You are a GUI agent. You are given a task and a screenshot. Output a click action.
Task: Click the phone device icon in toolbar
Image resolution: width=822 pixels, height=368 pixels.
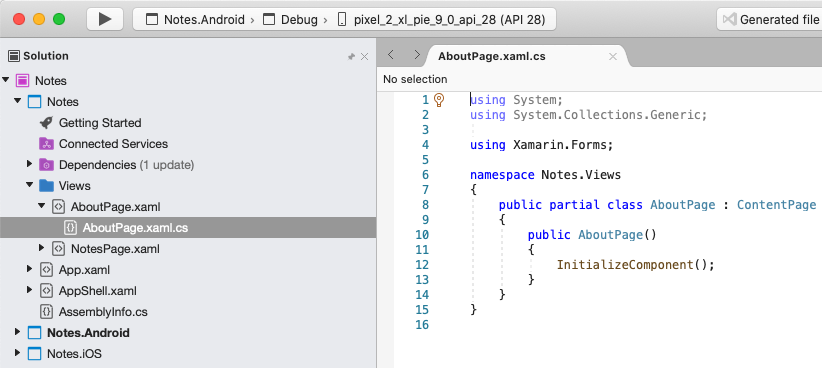(x=342, y=20)
